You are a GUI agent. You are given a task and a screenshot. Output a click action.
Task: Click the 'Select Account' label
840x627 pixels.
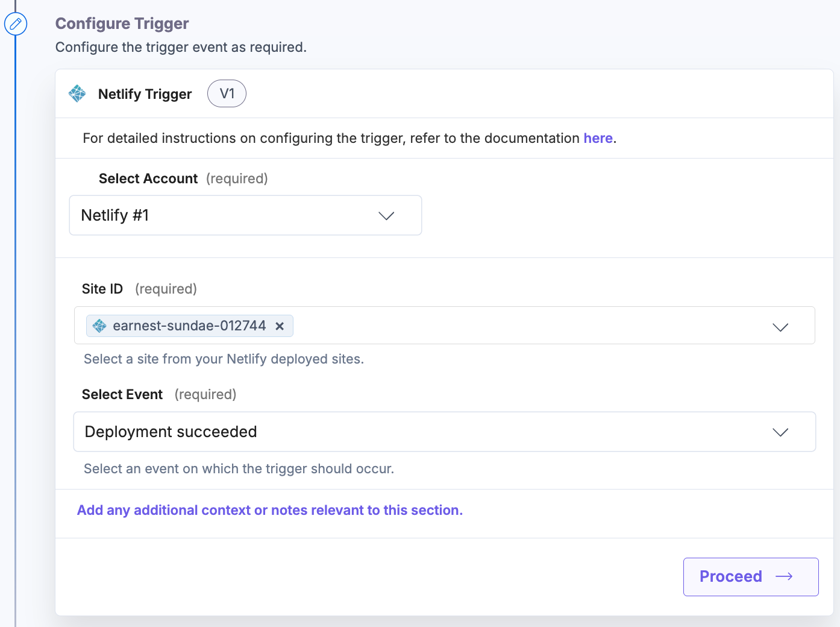click(148, 178)
